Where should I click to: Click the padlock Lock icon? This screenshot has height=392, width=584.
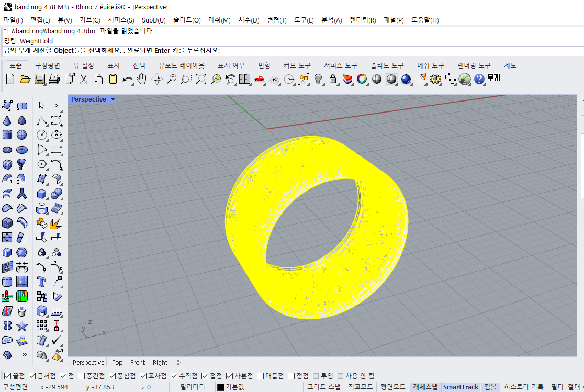333,79
